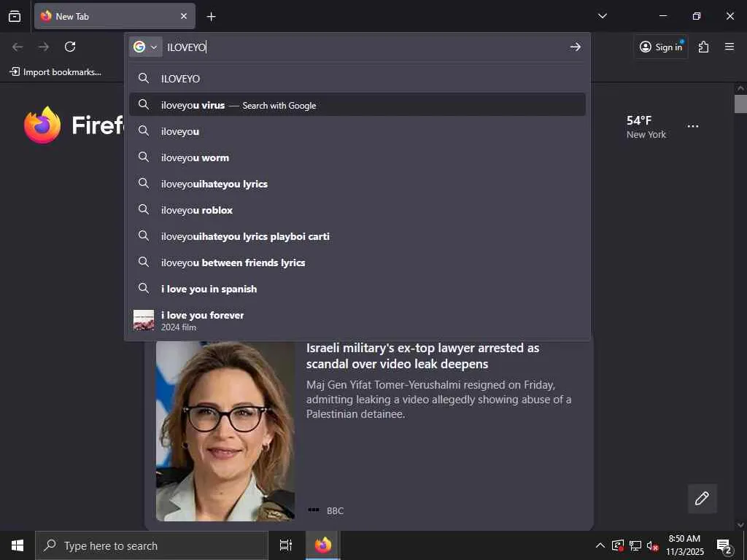Image resolution: width=747 pixels, height=560 pixels.
Task: Restore down the Firefox window
Action: point(696,16)
